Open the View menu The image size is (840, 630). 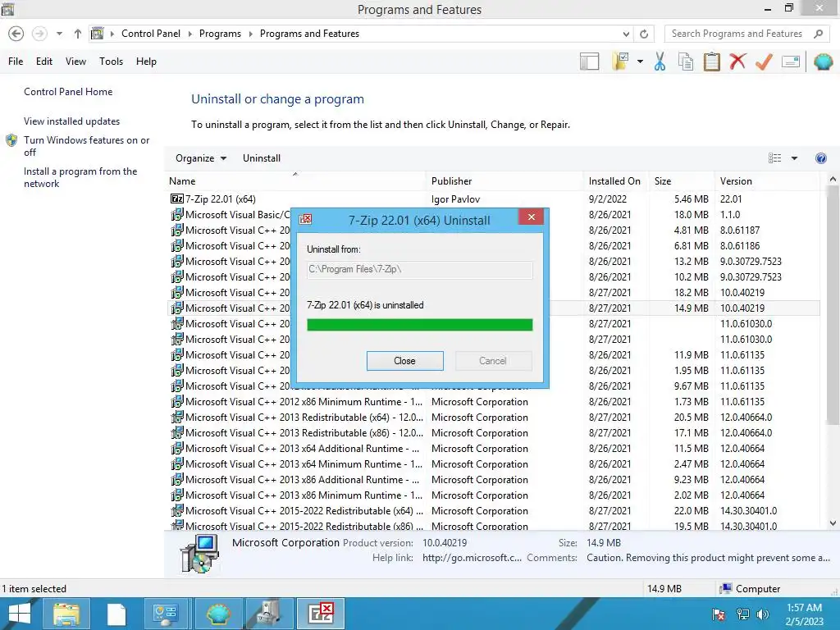pyautogui.click(x=75, y=62)
